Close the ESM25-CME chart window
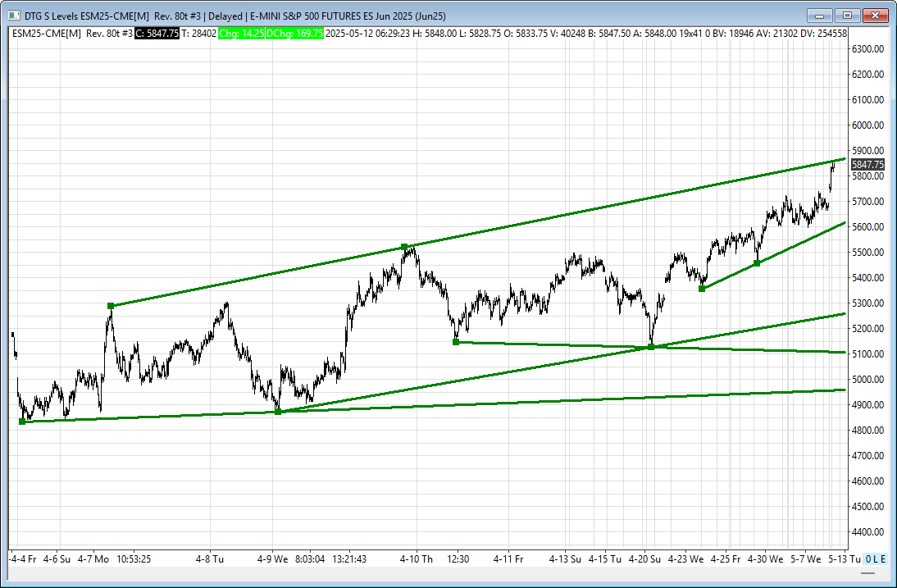The height and width of the screenshot is (588, 897). 875,16
